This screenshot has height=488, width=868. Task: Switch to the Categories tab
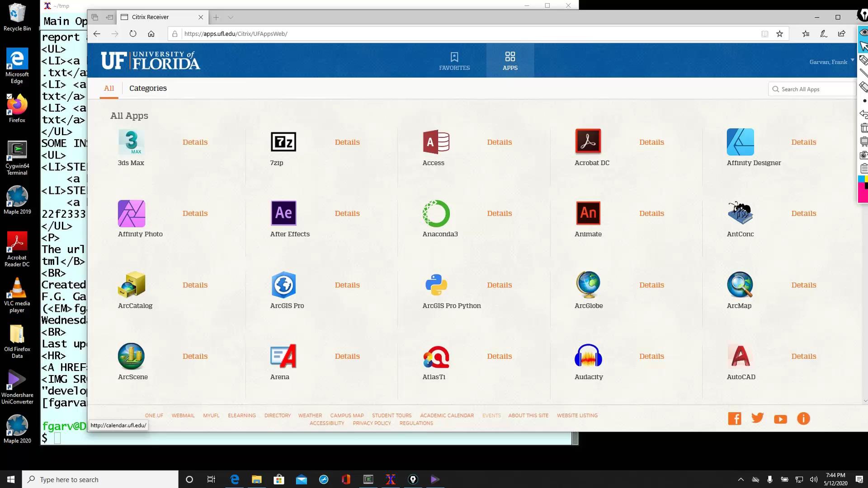pos(148,88)
